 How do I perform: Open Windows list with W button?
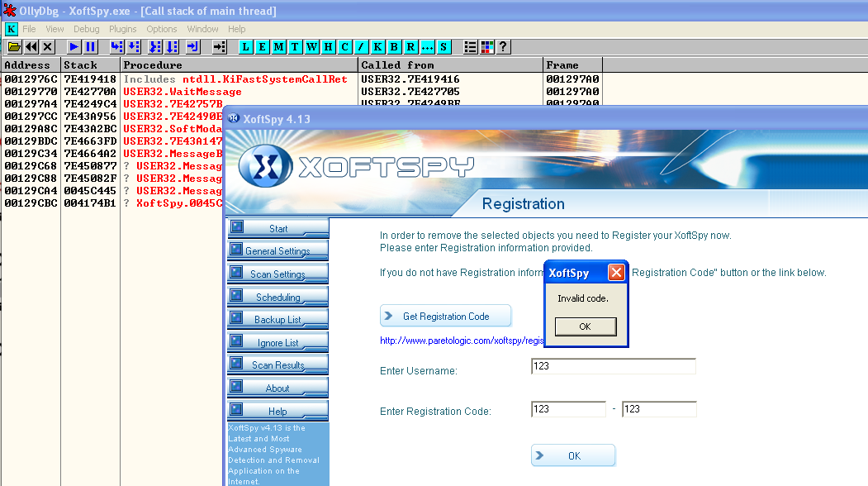(311, 47)
